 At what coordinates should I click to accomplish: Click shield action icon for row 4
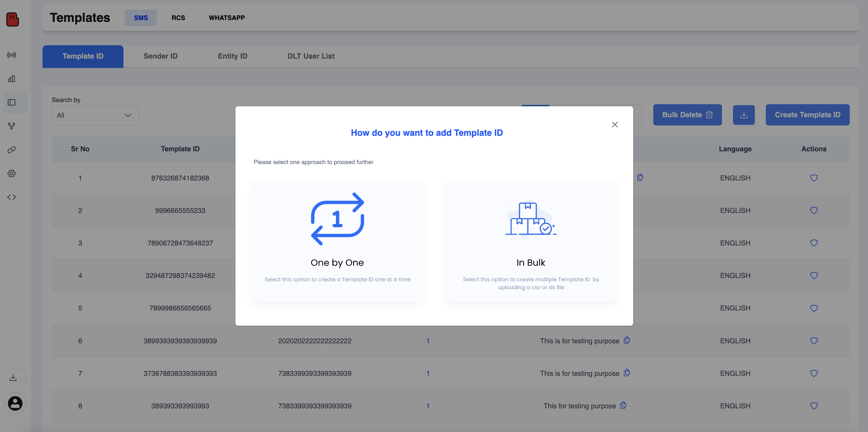point(814,276)
